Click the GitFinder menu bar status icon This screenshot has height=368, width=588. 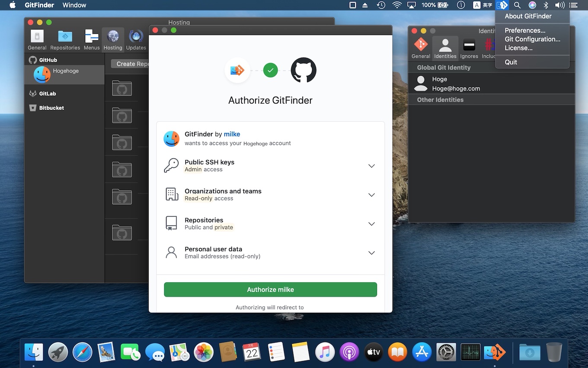(502, 5)
